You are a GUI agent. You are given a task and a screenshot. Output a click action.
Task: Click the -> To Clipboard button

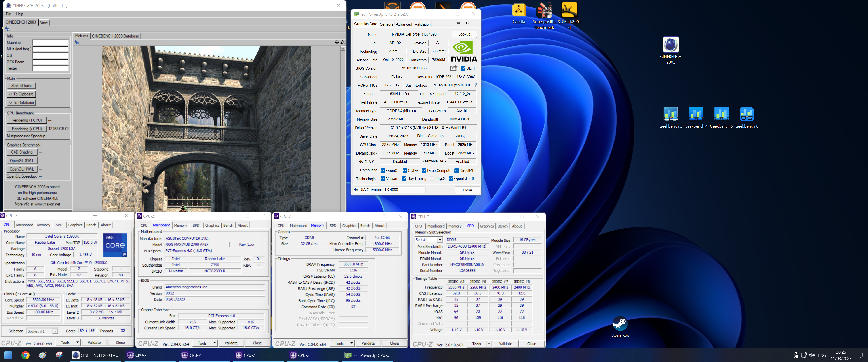pos(21,94)
